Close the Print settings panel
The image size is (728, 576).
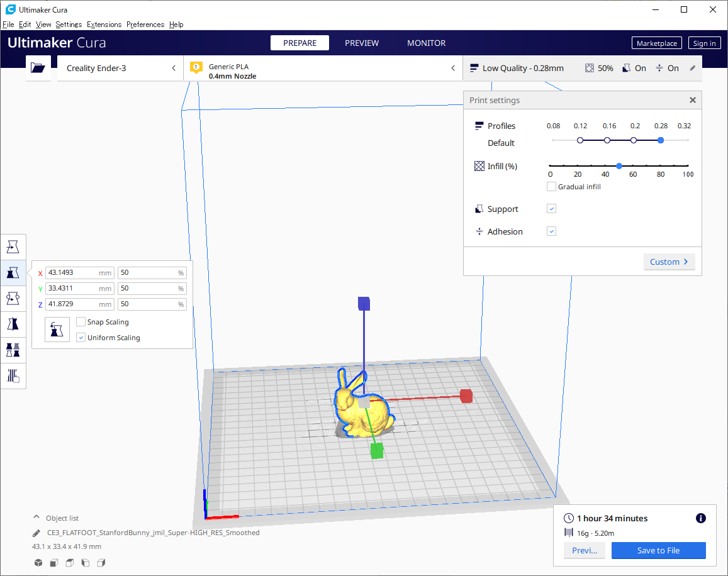click(x=693, y=100)
